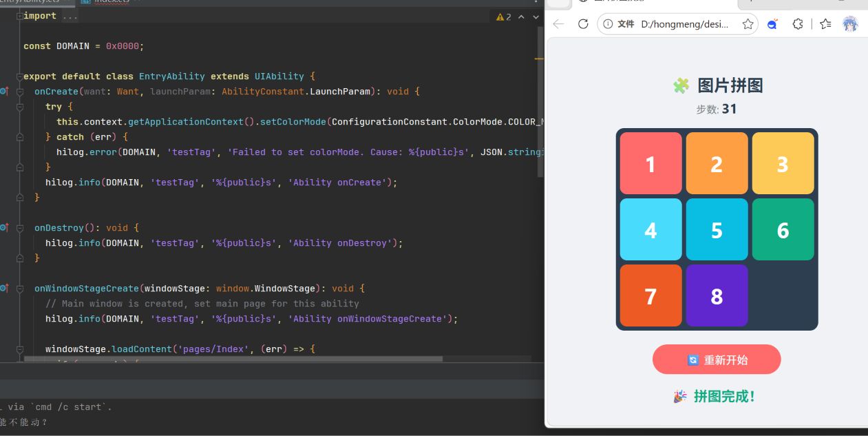
Task: Click the override marker beside onCreate
Action: (x=4, y=91)
